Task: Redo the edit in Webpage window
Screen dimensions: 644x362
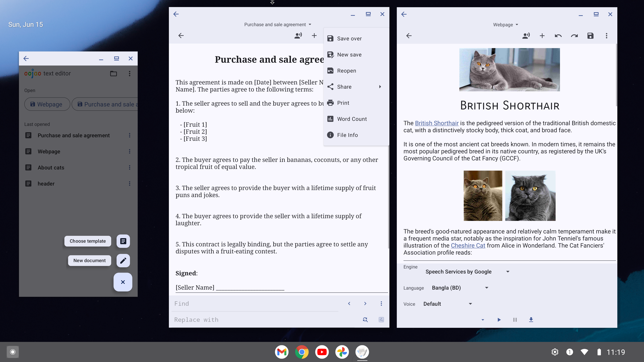Action: pyautogui.click(x=574, y=36)
